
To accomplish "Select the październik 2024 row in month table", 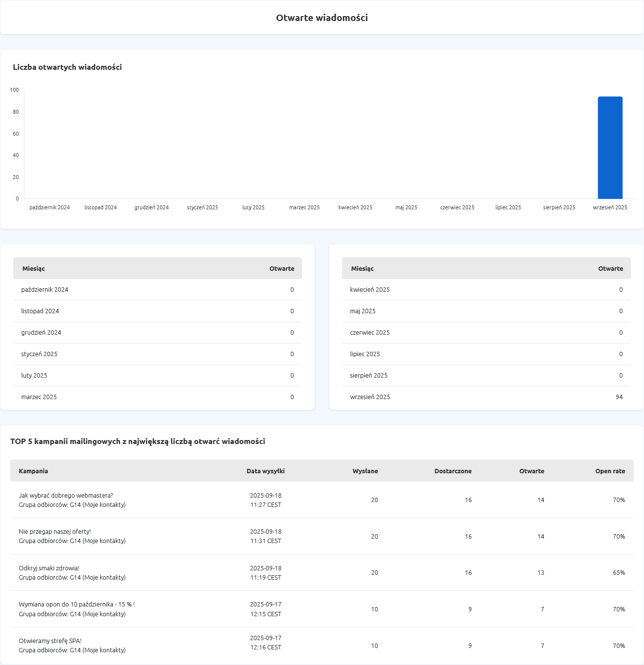I will [x=44, y=289].
